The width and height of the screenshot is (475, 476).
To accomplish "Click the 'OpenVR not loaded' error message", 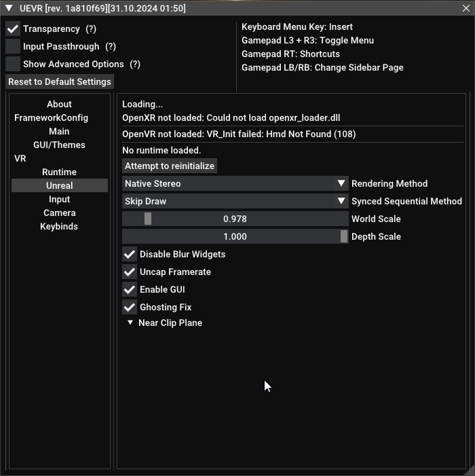I will pos(239,134).
